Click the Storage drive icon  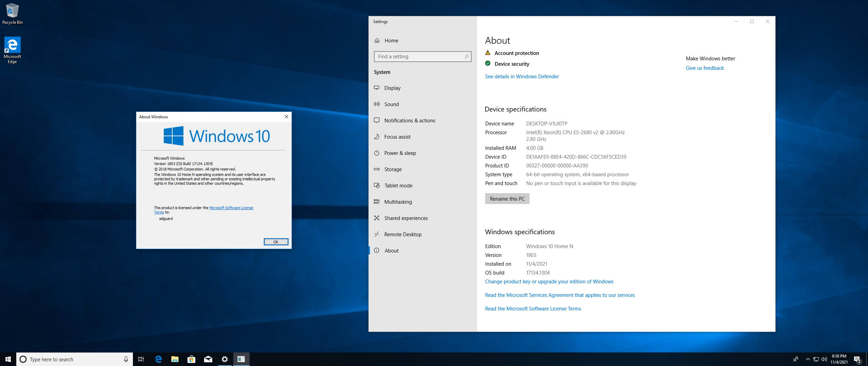[x=377, y=169]
